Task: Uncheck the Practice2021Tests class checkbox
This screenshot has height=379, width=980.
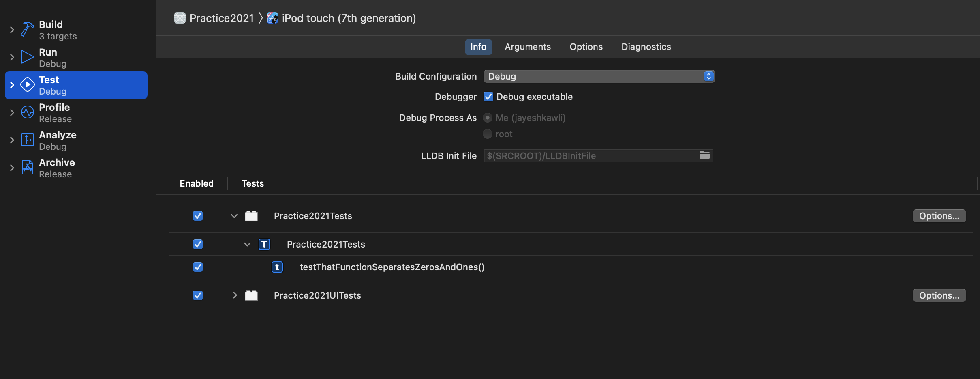Action: pyautogui.click(x=198, y=244)
